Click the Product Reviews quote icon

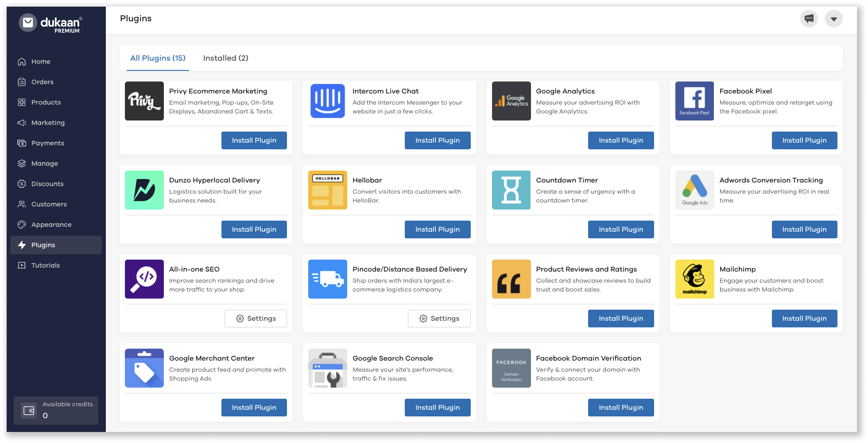point(511,279)
